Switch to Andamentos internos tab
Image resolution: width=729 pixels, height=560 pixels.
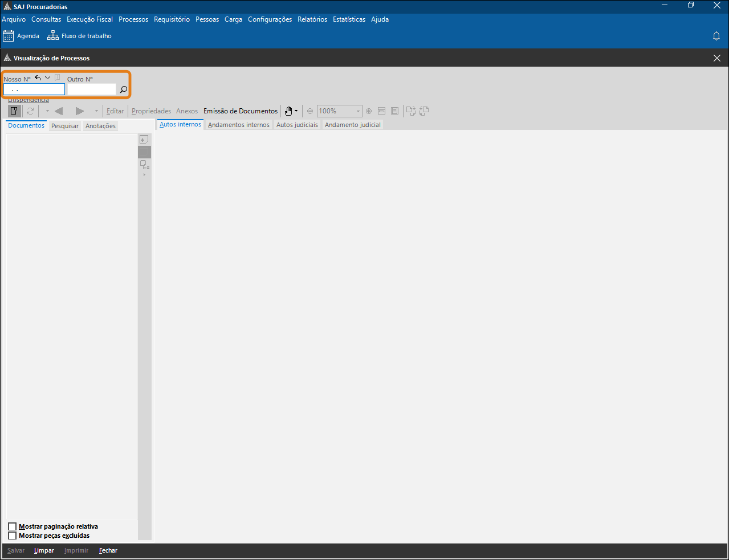(x=238, y=125)
